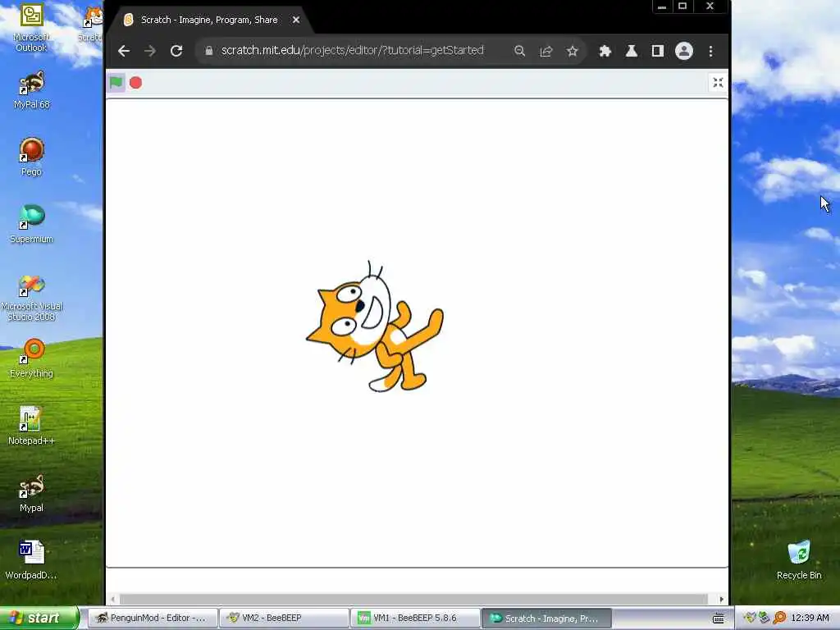Viewport: 840px width, 630px height.
Task: Open the Windows start menu
Action: click(39, 618)
